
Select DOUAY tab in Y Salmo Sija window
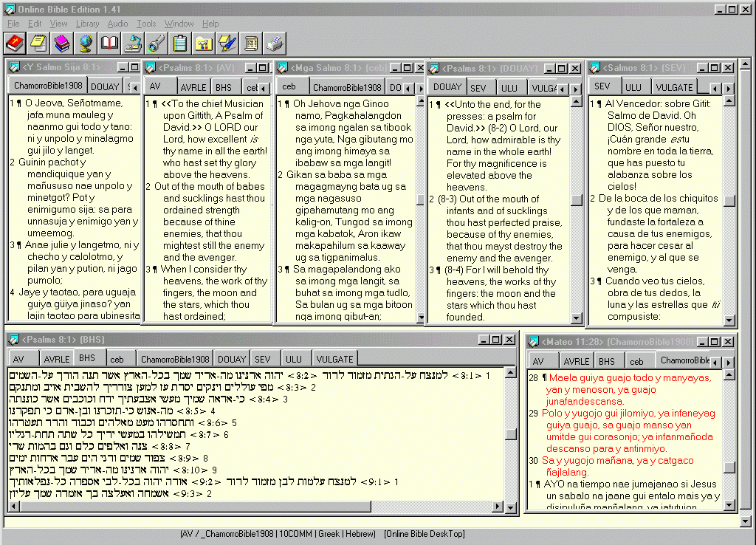point(105,86)
